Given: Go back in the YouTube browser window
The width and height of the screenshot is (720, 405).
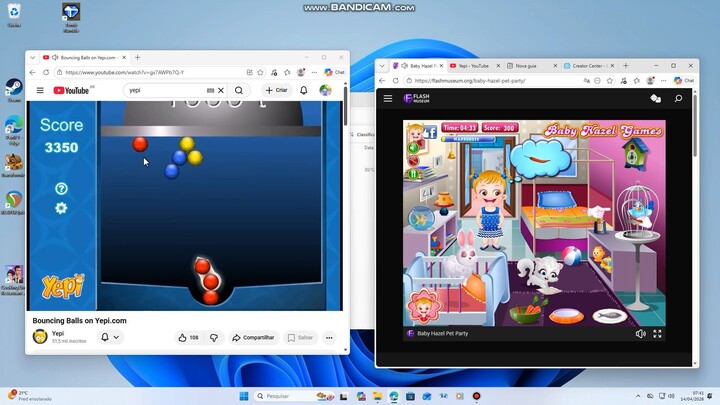Looking at the screenshot, I should pyautogui.click(x=33, y=73).
